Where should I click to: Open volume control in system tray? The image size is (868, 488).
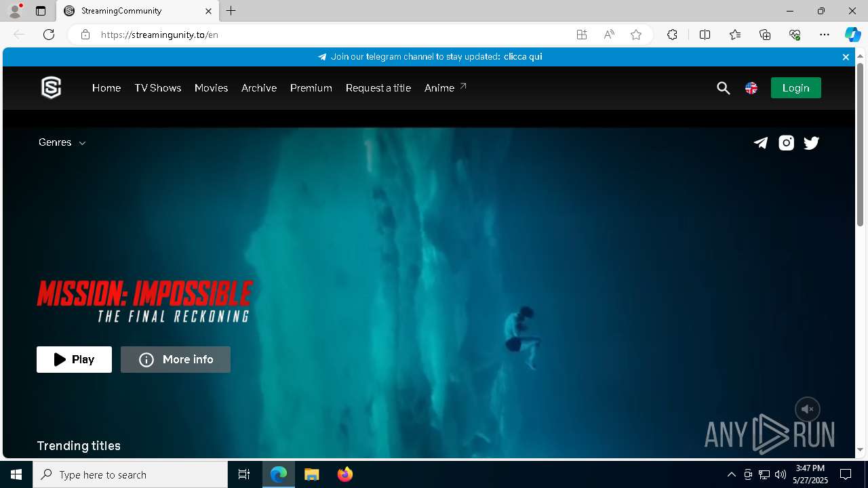(x=780, y=474)
